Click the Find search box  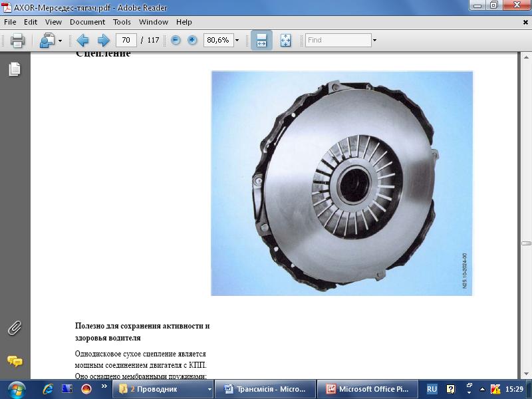point(338,40)
